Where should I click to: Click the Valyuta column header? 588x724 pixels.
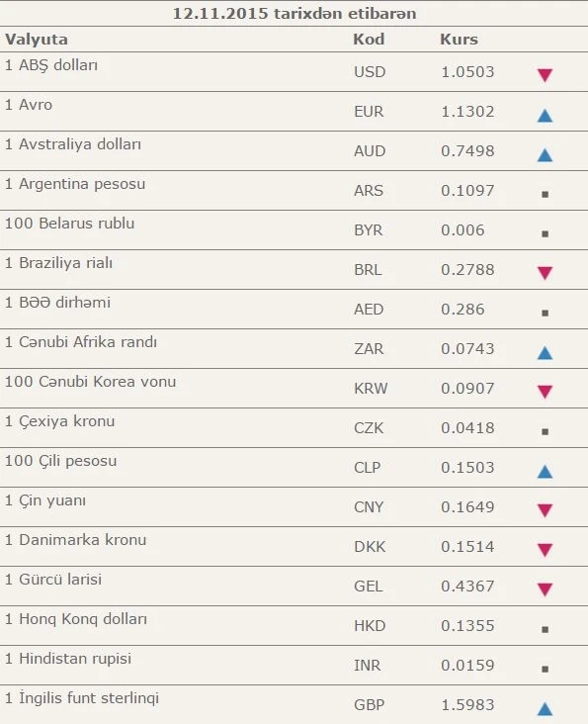pos(37,40)
